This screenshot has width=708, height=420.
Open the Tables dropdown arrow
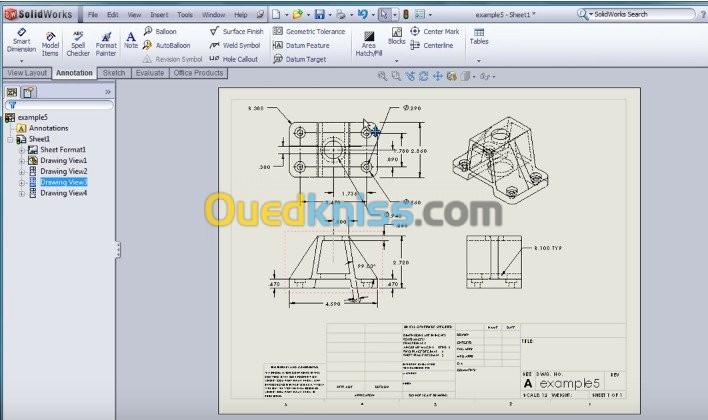[479, 61]
